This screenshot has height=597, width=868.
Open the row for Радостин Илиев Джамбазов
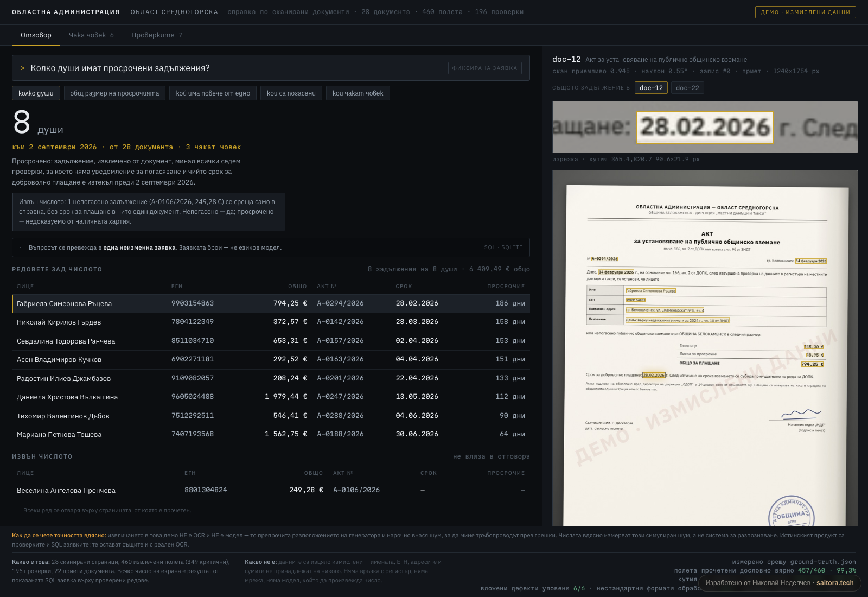pos(271,378)
